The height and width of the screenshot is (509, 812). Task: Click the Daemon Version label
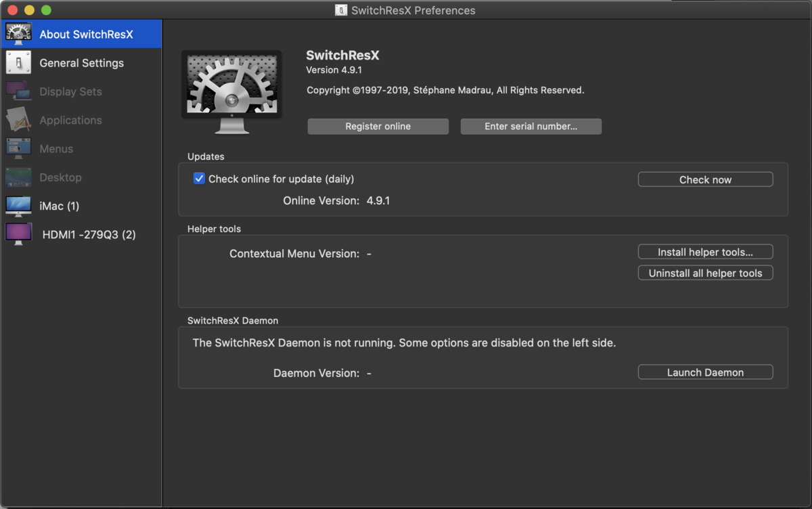click(316, 373)
